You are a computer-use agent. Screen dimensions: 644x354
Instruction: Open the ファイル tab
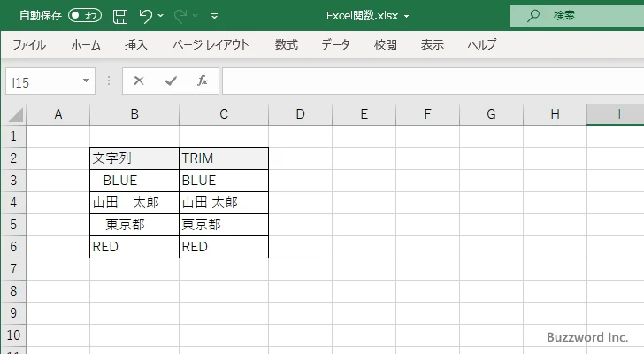[29, 44]
